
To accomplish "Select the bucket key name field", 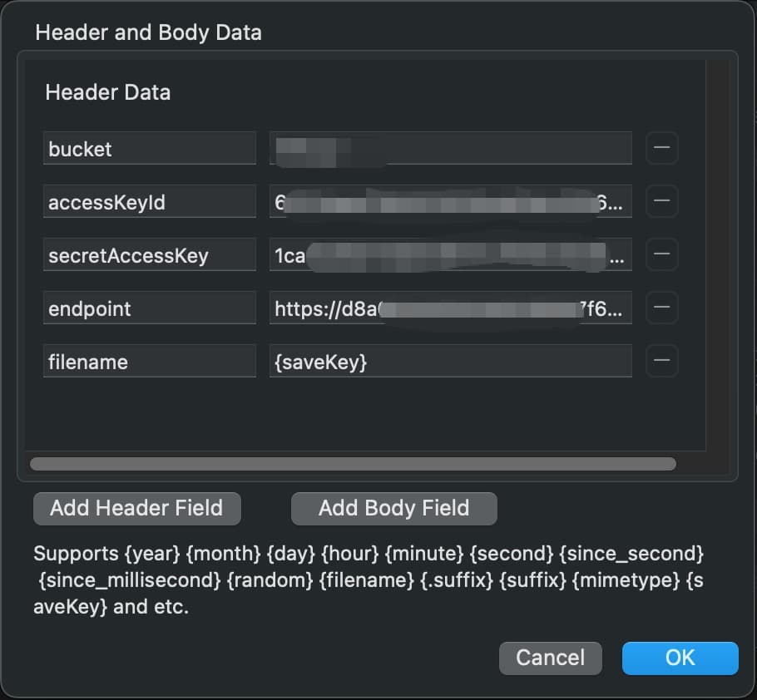I will coord(150,148).
